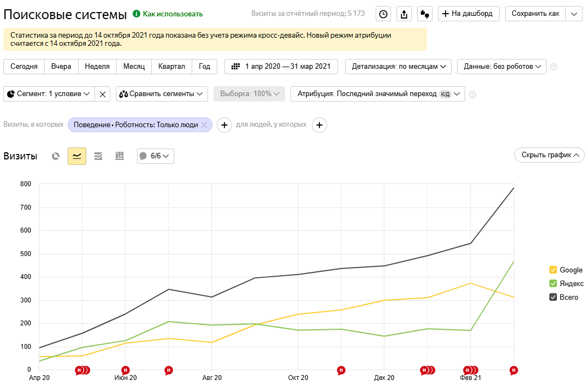Open the Атрибуция dropdown
Image resolution: width=587 pixels, height=392 pixels.
point(378,94)
